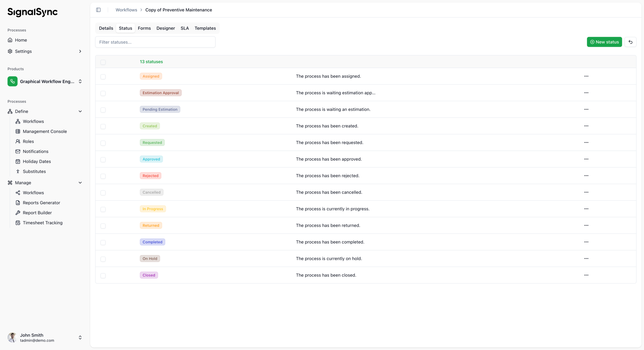Open the Management Console icon item
The width and height of the screenshot is (644, 350).
coord(18,131)
